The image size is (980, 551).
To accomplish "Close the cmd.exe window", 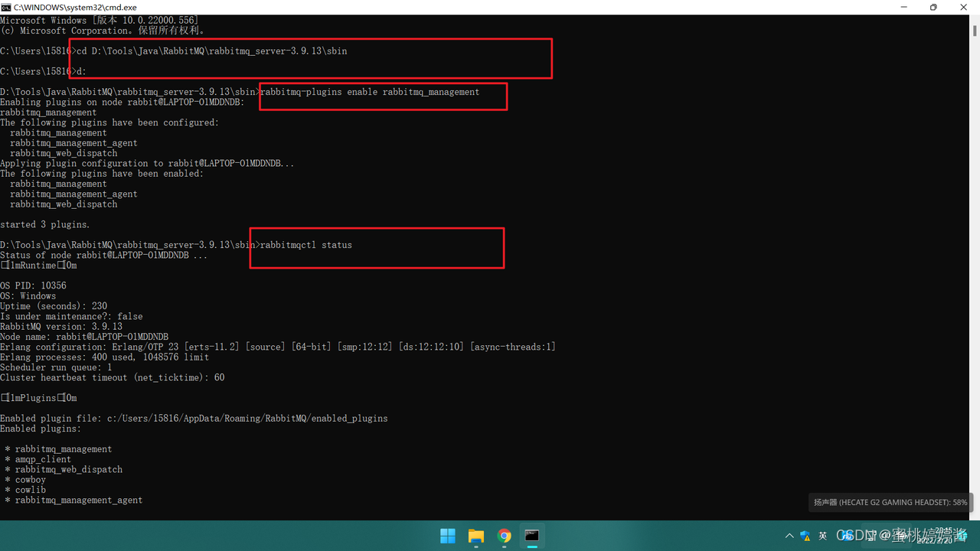I will [963, 7].
